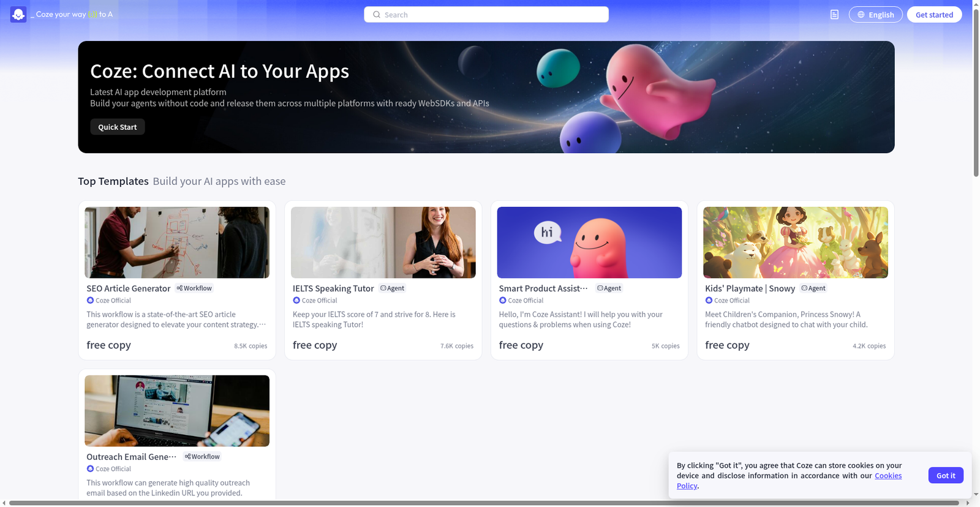This screenshot has height=507, width=980.
Task: Click the Coze logo icon
Action: [18, 15]
